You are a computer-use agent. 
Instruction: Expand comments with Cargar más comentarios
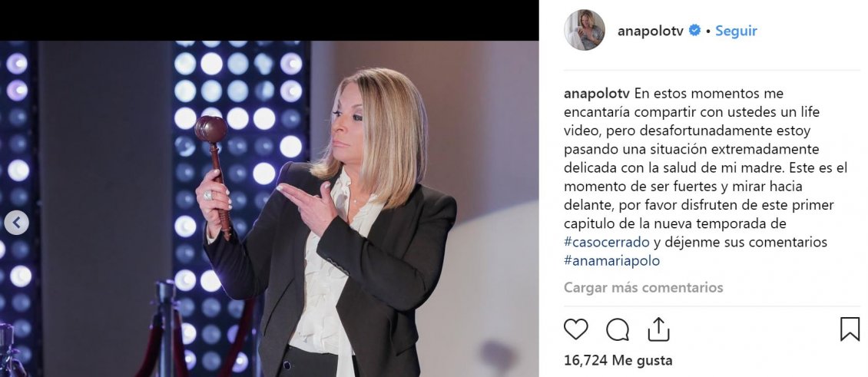coord(643,288)
